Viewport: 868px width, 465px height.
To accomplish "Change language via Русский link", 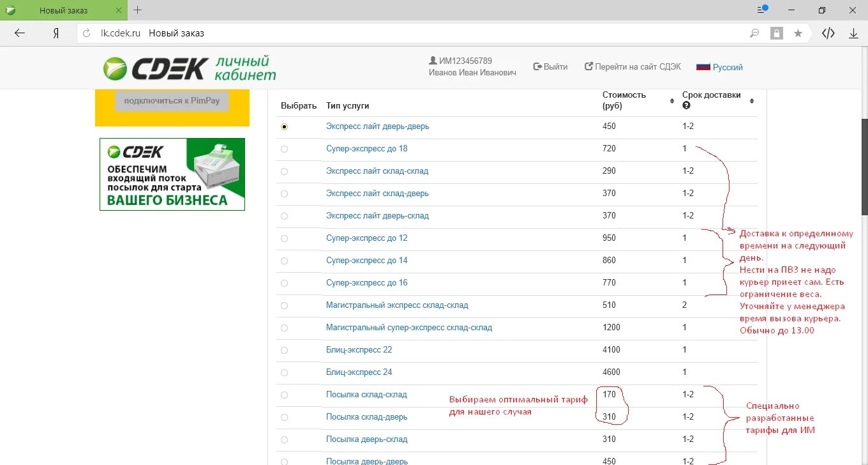I will [x=728, y=67].
